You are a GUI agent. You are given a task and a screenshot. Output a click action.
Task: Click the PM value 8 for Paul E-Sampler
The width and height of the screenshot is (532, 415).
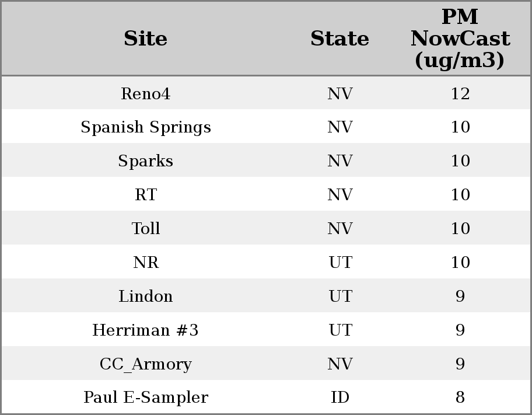pyautogui.click(x=460, y=397)
